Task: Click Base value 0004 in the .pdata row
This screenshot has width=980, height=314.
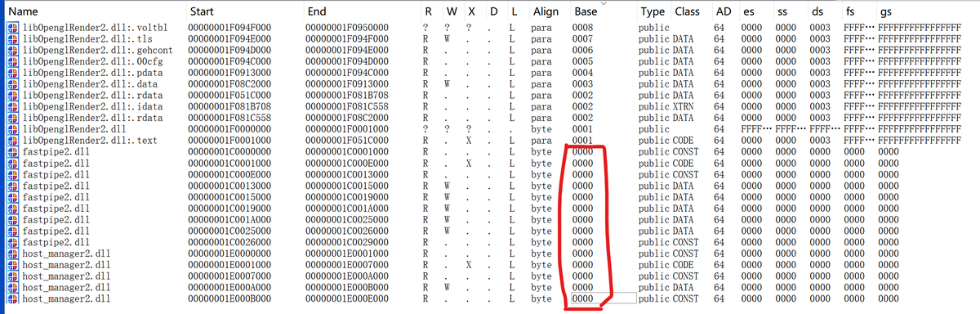Action: (x=582, y=72)
